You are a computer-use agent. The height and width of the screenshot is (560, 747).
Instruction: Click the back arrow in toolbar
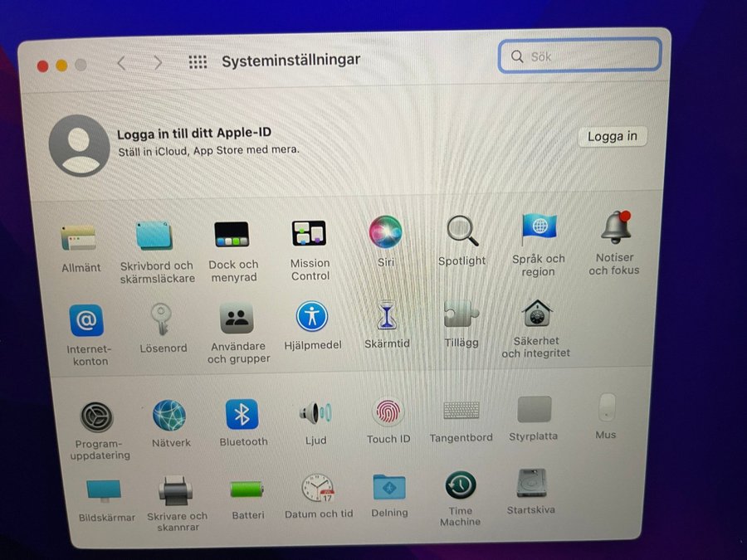click(122, 63)
